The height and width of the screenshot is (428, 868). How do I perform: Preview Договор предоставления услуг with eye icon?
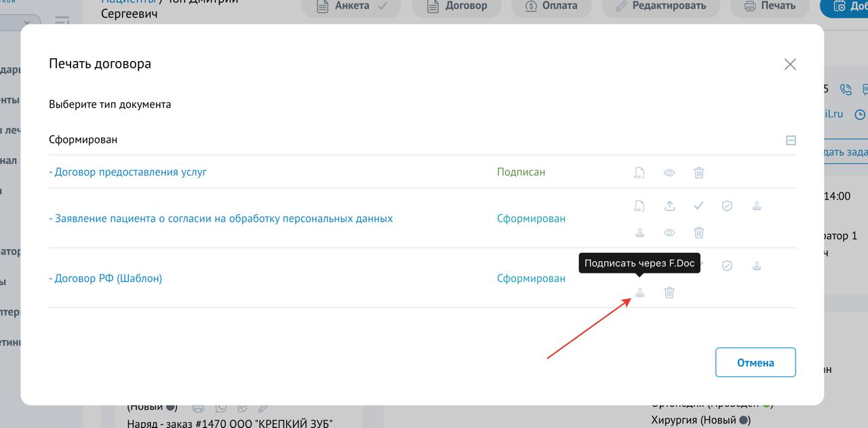pos(669,172)
